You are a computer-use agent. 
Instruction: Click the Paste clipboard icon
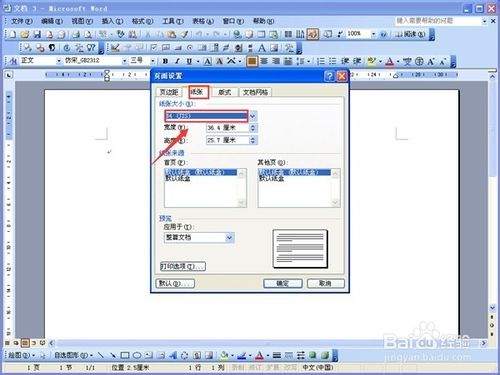click(172, 34)
